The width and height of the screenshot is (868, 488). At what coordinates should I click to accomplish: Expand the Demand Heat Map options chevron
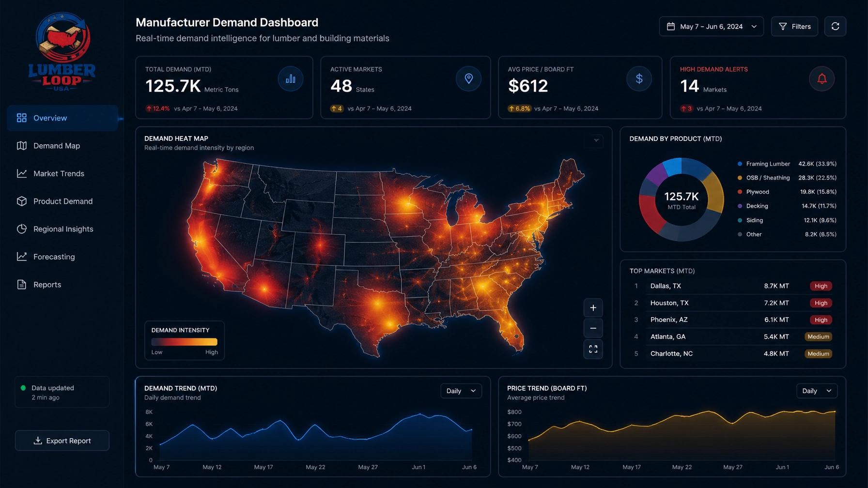pos(596,141)
